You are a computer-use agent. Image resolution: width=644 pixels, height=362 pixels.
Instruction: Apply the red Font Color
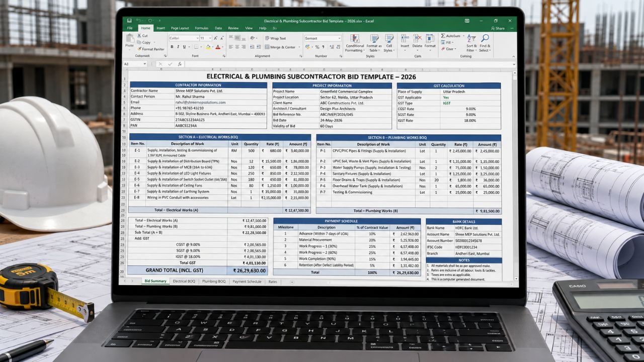tap(218, 47)
